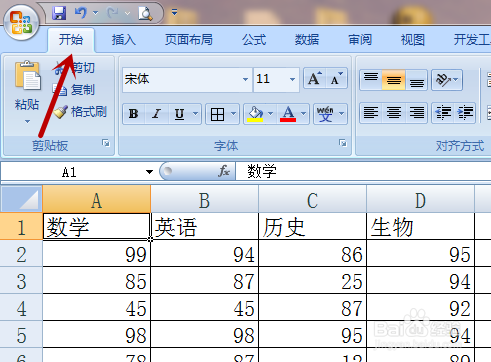Click the Select All corner button
This screenshot has height=362, width=491.
tap(21, 199)
